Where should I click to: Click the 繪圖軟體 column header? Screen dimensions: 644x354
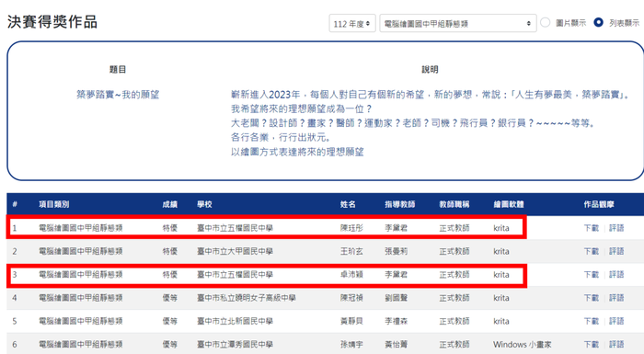click(x=509, y=204)
